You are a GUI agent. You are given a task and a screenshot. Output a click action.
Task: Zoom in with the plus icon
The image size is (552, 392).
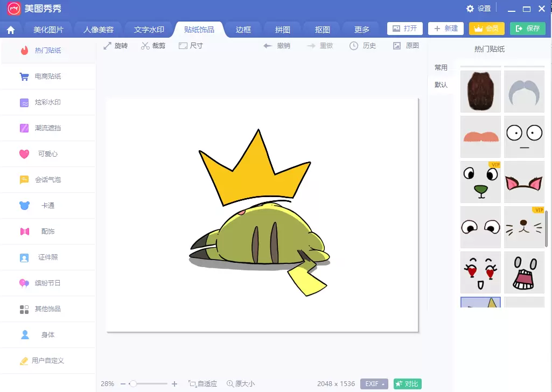pos(174,384)
